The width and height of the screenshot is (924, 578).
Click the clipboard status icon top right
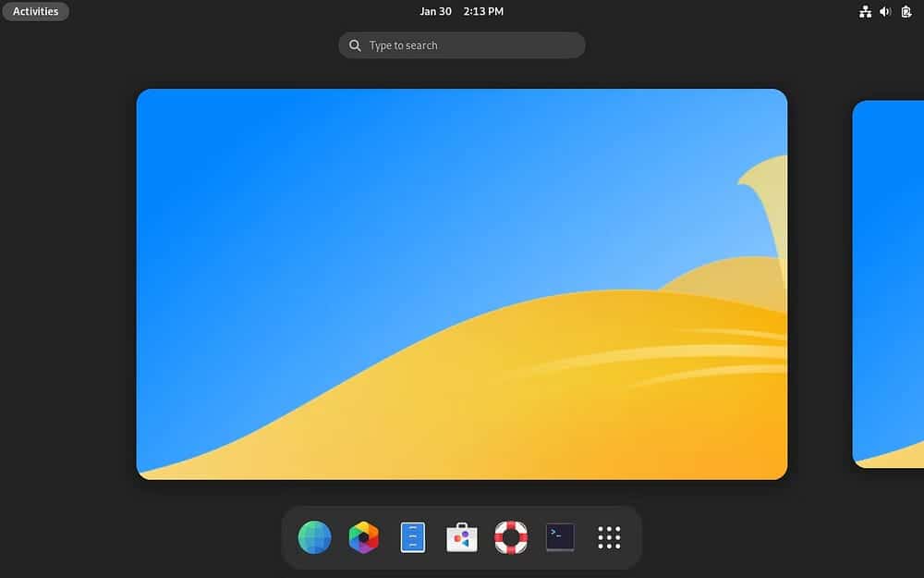[906, 11]
